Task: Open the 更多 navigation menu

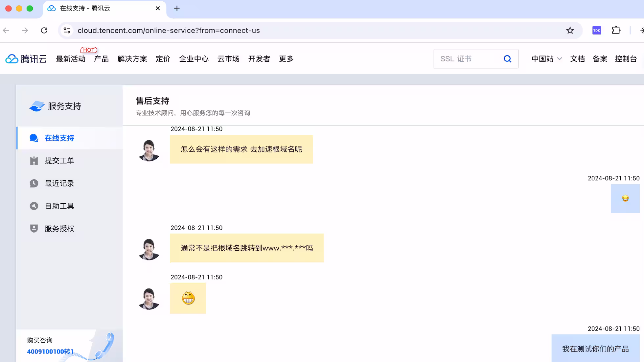Action: pyautogui.click(x=286, y=59)
